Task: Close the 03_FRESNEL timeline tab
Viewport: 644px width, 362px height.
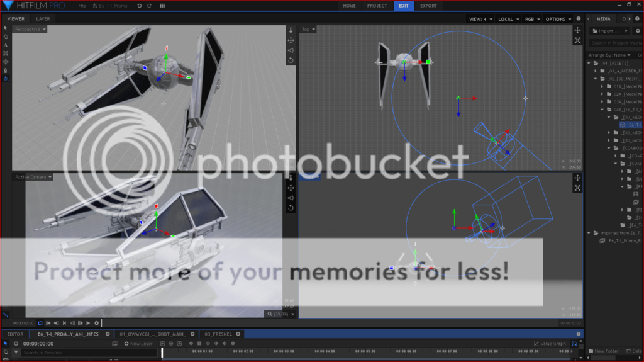Action: (x=238, y=334)
